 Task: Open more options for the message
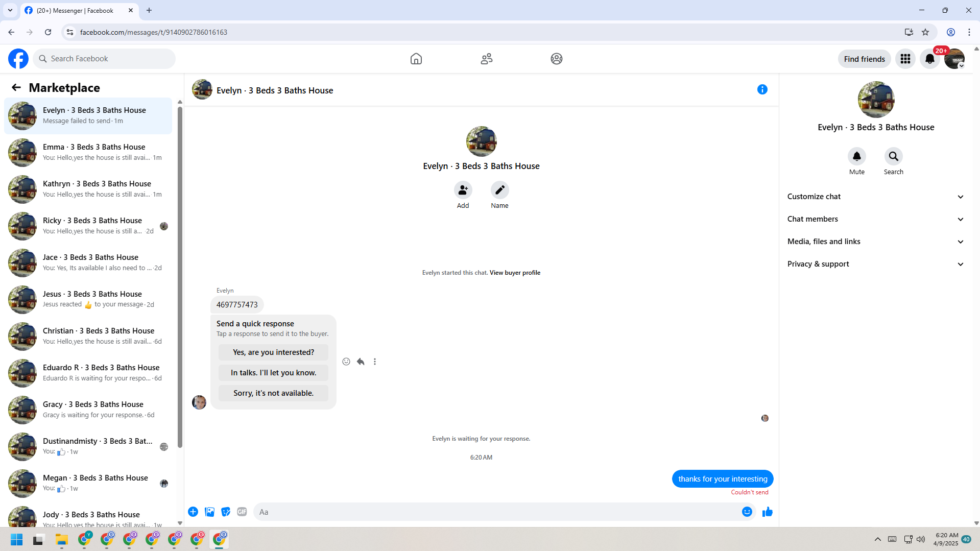(375, 362)
